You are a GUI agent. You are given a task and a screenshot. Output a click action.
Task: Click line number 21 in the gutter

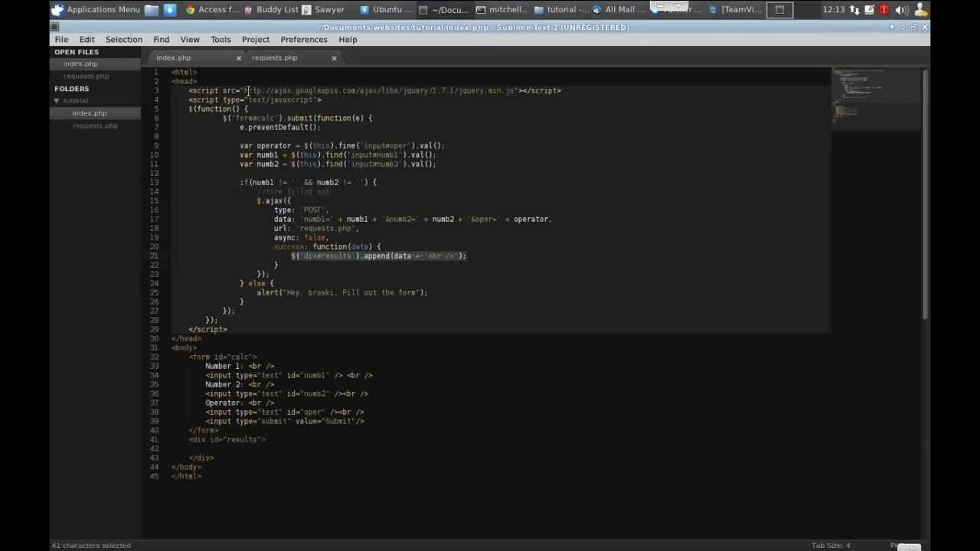point(155,256)
